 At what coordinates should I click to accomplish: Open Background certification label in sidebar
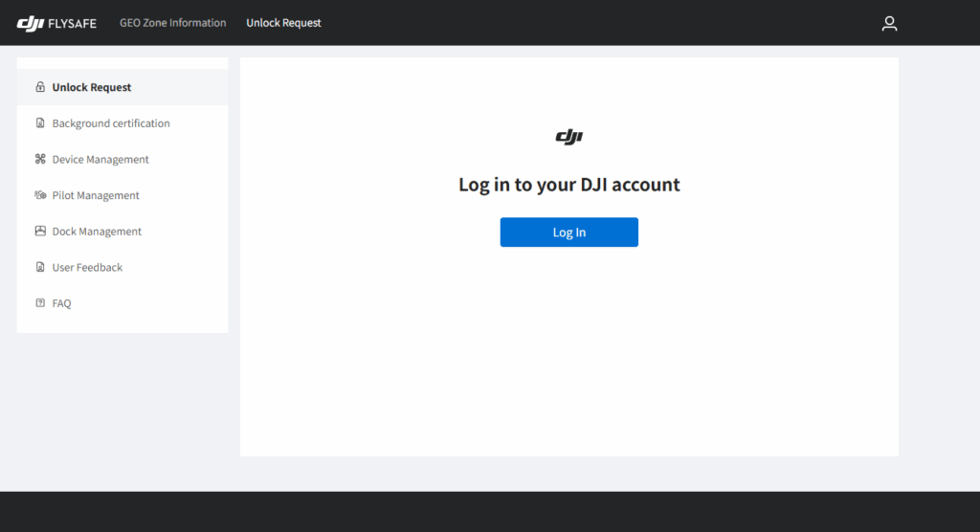tap(111, 123)
